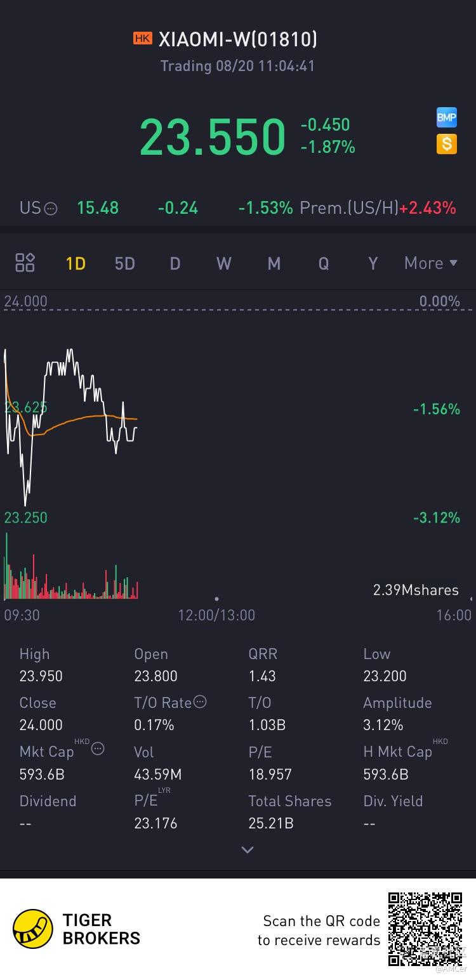This screenshot has height=980, width=476.
Task: Tap the intraday price line chart
Action: coord(70,426)
